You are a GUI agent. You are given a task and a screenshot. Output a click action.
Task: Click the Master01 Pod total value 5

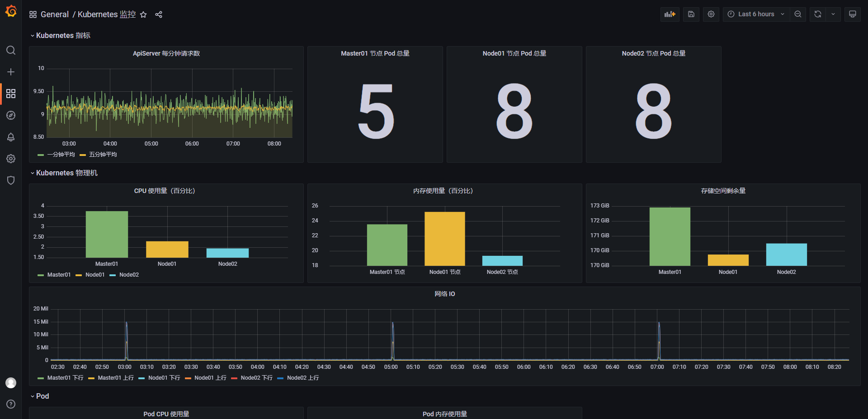376,111
